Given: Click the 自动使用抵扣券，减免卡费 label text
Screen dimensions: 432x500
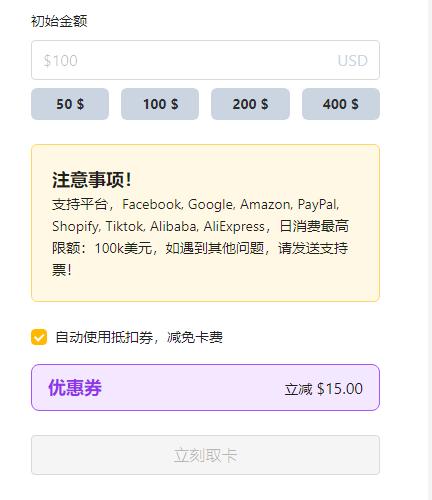Looking at the screenshot, I should pyautogui.click(x=139, y=337).
